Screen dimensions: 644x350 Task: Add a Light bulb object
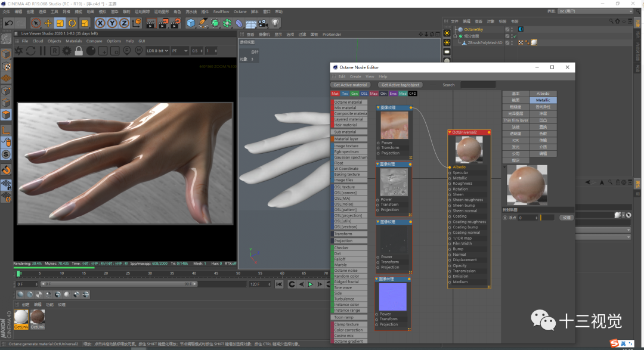[275, 23]
